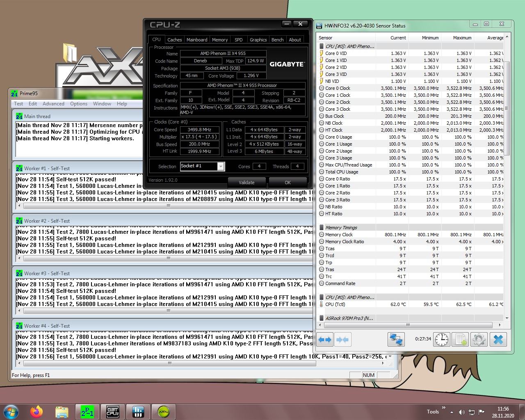Screen dimensions: 525x420
Task: Click the HWiNFO vertical scrollbar down arrow
Action: click(507, 318)
